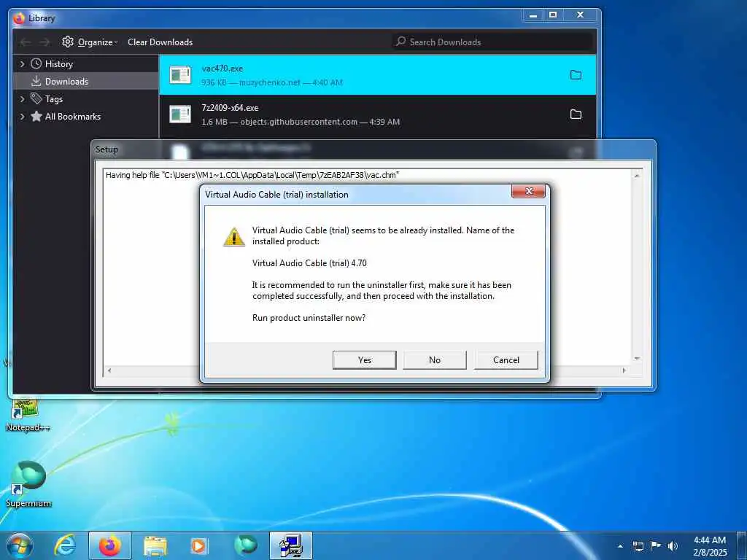Image resolution: width=747 pixels, height=560 pixels.
Task: Open containing folder for 7z2409-x64.exe
Action: tap(576, 114)
